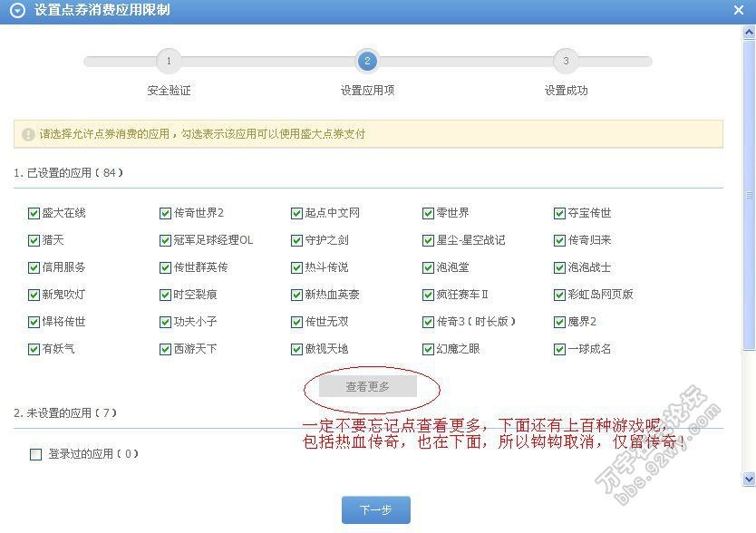This screenshot has height=533, width=756.
Task: Click the info icon in the yellow notice
Action: 28,134
